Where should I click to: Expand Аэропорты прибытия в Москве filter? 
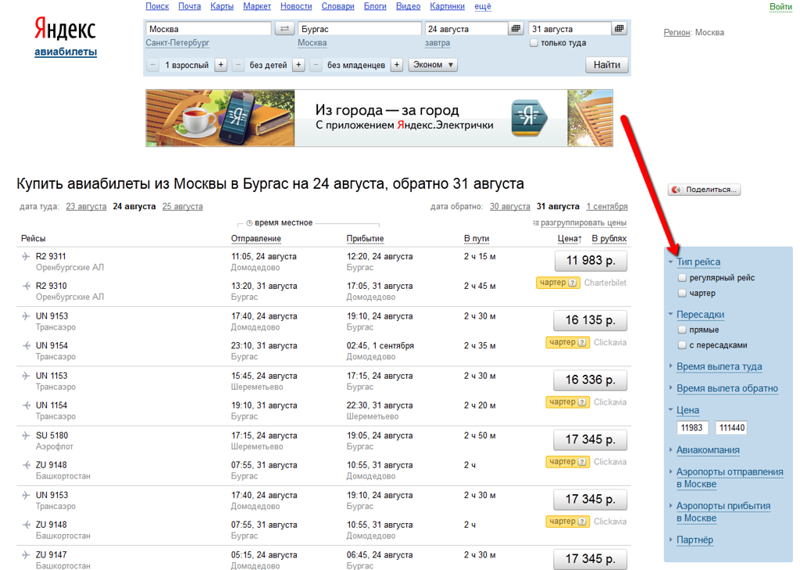pyautogui.click(x=723, y=512)
